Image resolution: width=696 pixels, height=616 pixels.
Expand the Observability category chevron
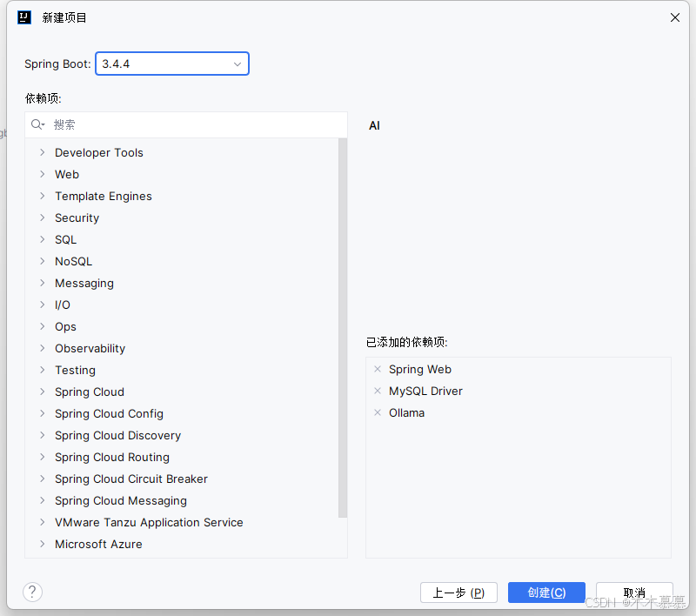[42, 348]
